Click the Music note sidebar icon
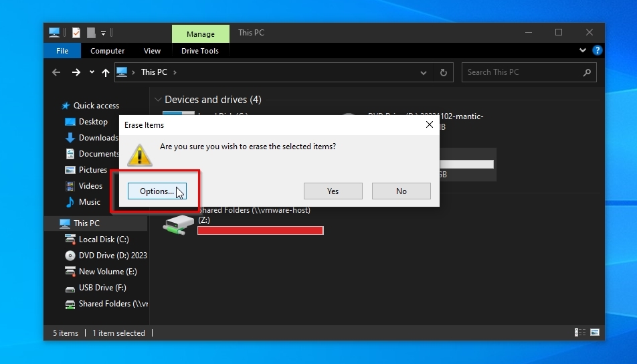Screen dimensions: 637x364 pos(70,202)
